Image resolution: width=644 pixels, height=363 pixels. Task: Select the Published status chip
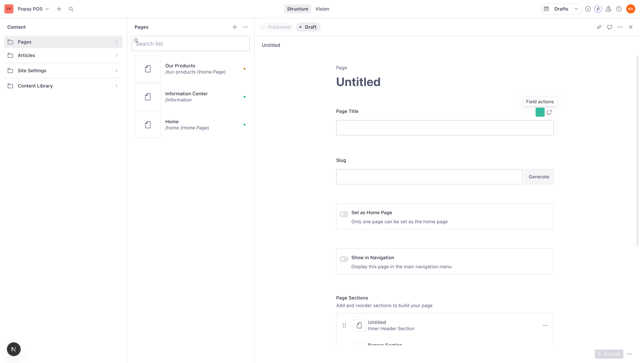tap(276, 27)
